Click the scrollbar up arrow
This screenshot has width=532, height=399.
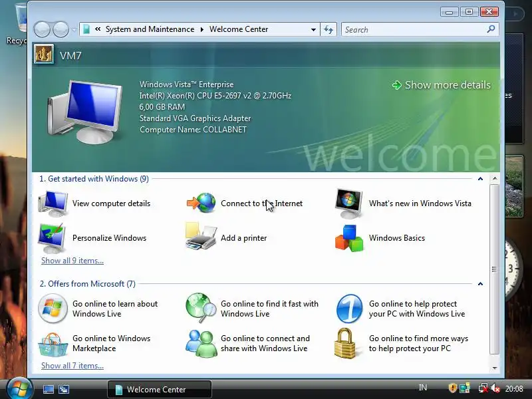point(495,178)
